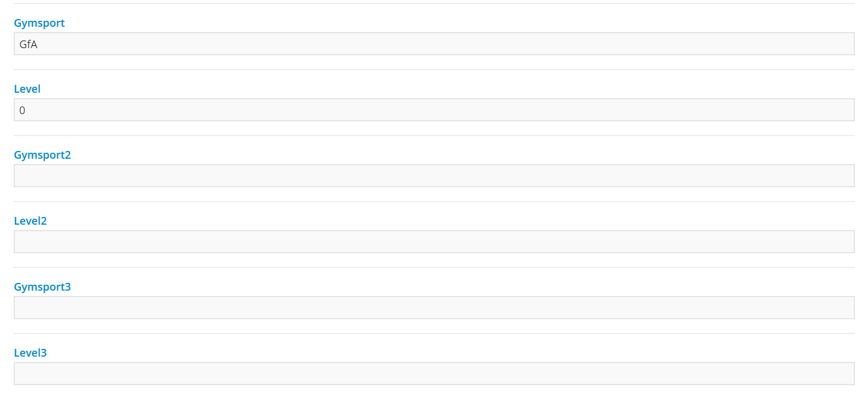The height and width of the screenshot is (403, 868).
Task: Place cursor on the GfA value text
Action: pyautogui.click(x=29, y=45)
